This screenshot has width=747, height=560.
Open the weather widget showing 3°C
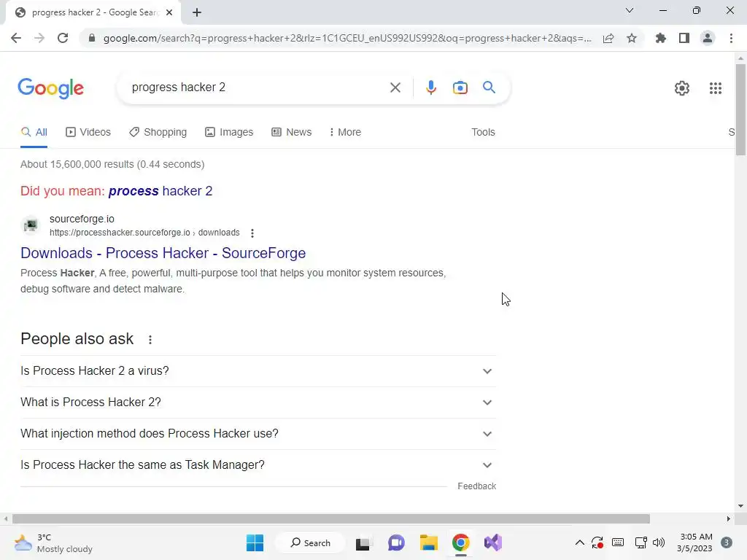pos(53,542)
